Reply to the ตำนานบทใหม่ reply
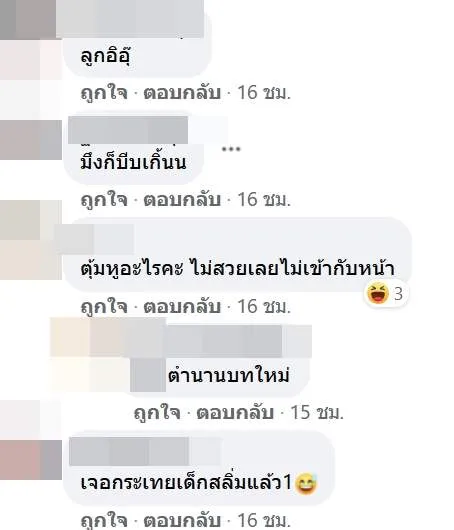The width and height of the screenshot is (454, 530). point(235,413)
